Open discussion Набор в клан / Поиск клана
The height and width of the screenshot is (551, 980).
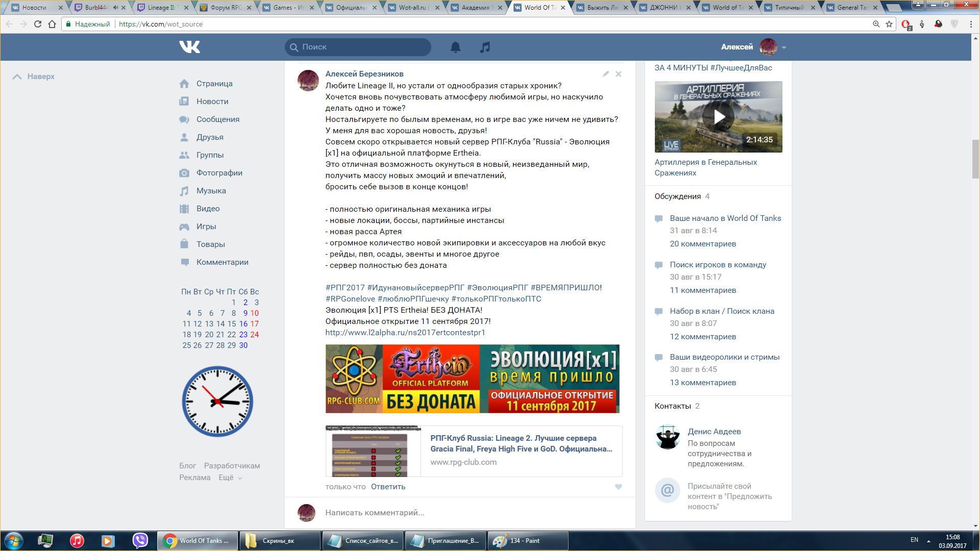tap(722, 311)
